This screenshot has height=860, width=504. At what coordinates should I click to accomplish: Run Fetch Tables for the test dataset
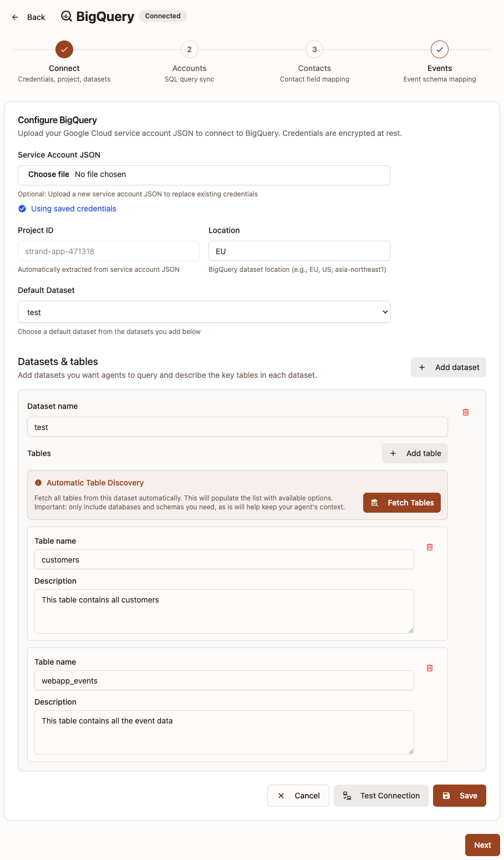[401, 503]
